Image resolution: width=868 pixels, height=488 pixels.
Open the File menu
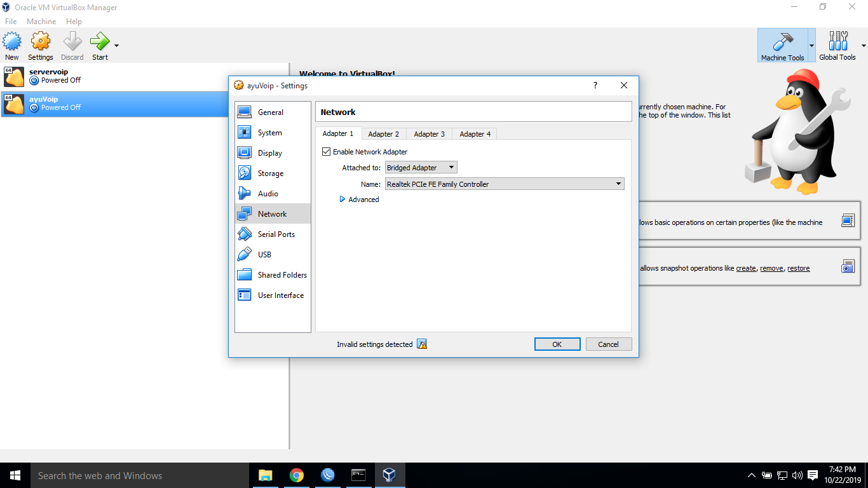click(11, 22)
